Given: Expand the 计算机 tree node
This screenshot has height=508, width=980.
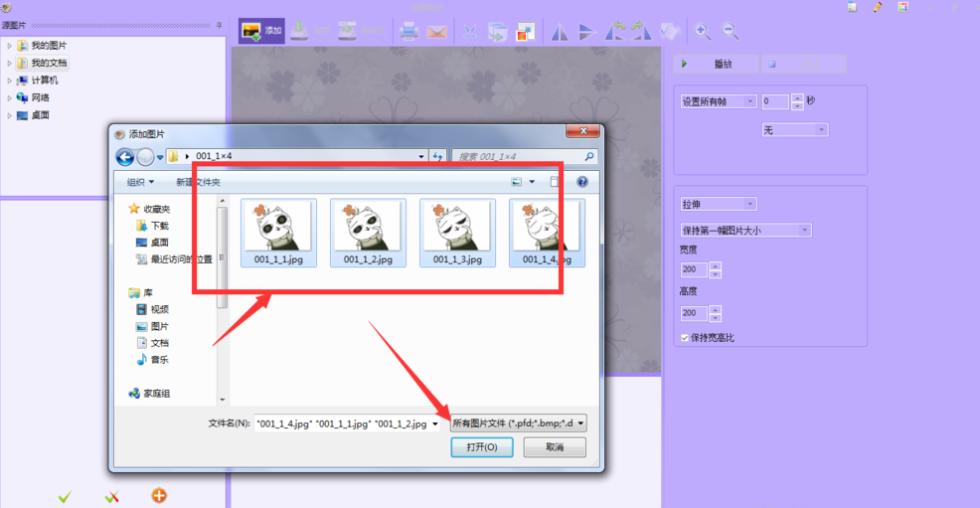Looking at the screenshot, I should [9, 81].
